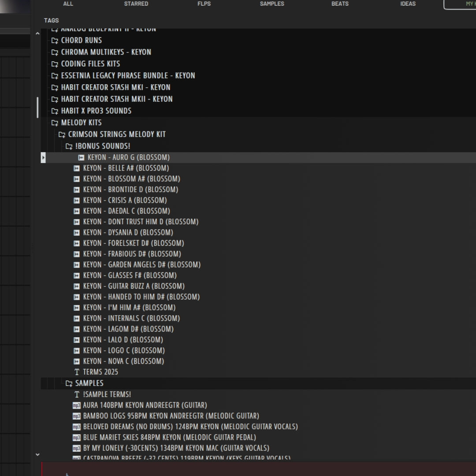
Task: Switch to the STARRED tab
Action: click(136, 4)
